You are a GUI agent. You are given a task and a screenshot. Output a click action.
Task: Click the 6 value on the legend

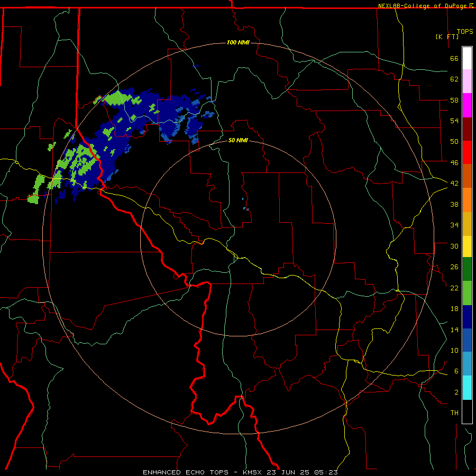pos(456,371)
